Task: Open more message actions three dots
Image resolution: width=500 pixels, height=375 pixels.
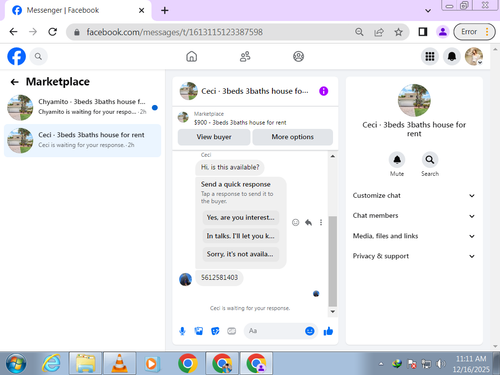Action: pyautogui.click(x=321, y=222)
